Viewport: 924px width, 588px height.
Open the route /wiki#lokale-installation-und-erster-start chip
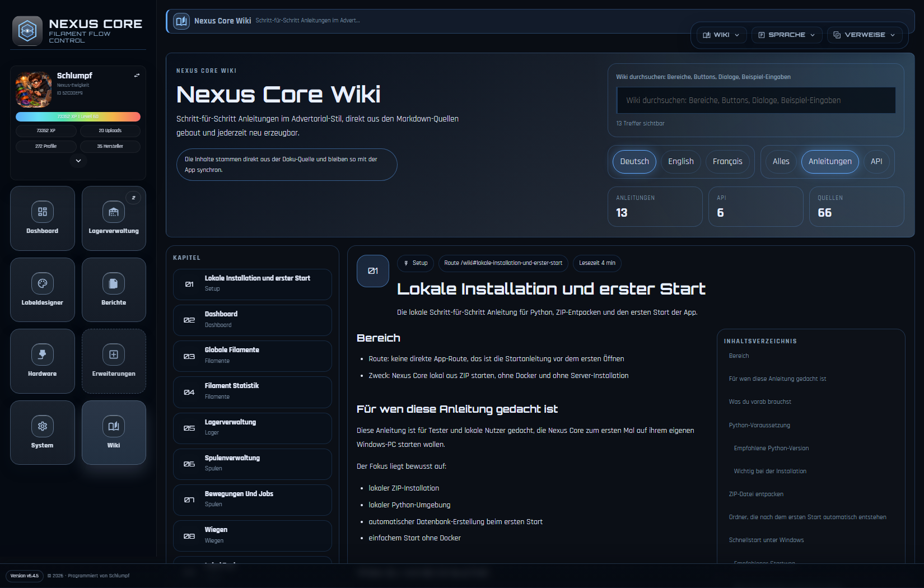[x=503, y=263]
